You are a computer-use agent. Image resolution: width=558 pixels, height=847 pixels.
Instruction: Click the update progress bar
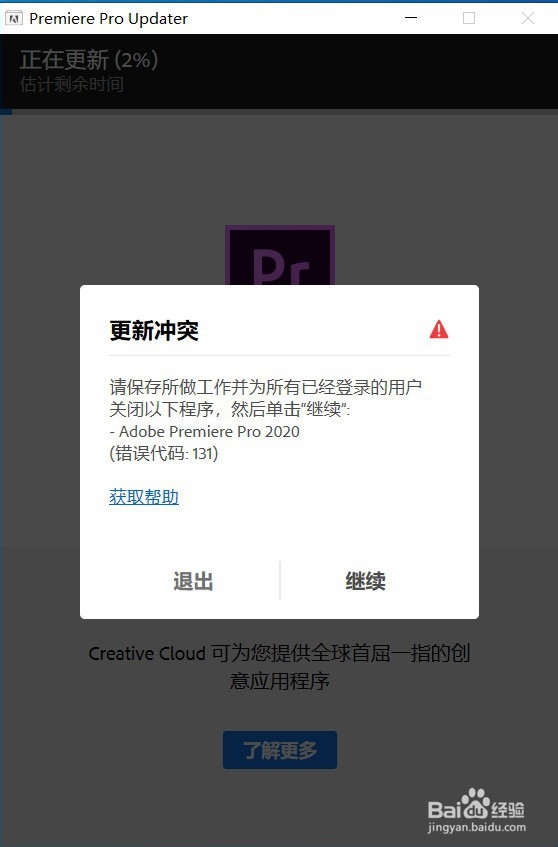(279, 112)
